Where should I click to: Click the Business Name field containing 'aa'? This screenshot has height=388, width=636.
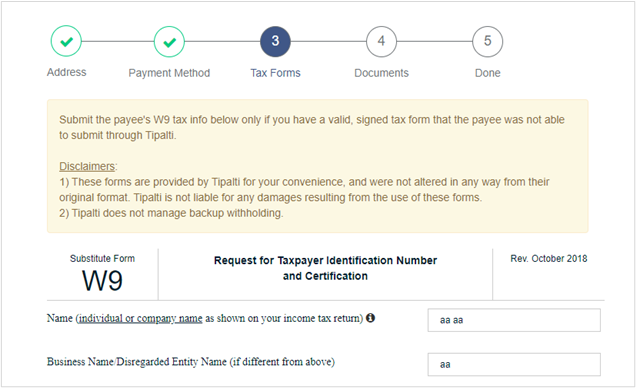coord(514,364)
